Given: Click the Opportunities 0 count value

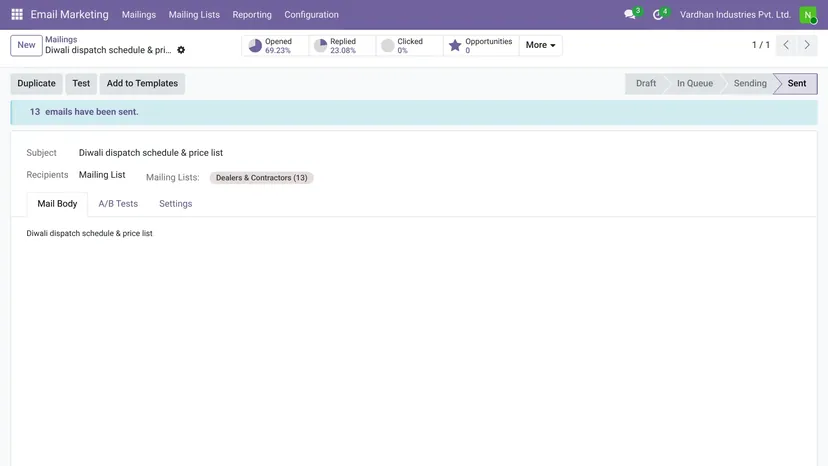Looking at the screenshot, I should 468,51.
